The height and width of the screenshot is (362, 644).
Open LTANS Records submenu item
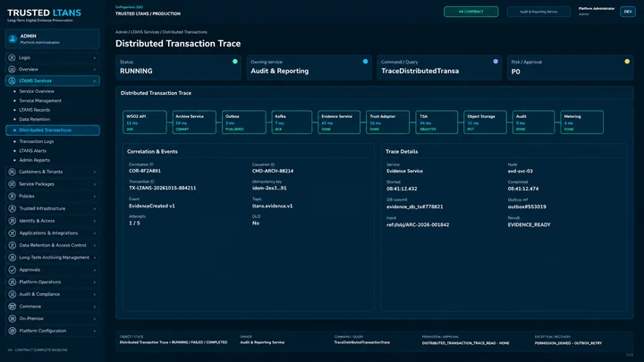pos(35,110)
